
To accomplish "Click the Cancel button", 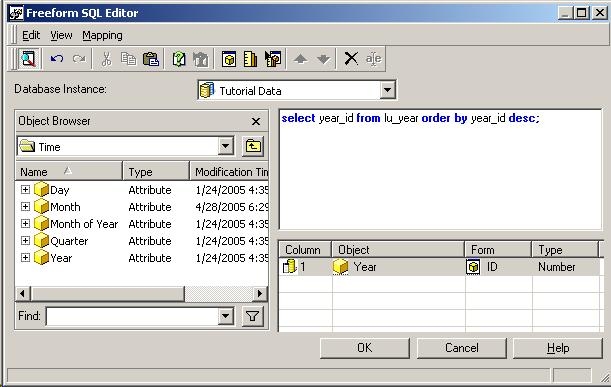I will tap(461, 348).
